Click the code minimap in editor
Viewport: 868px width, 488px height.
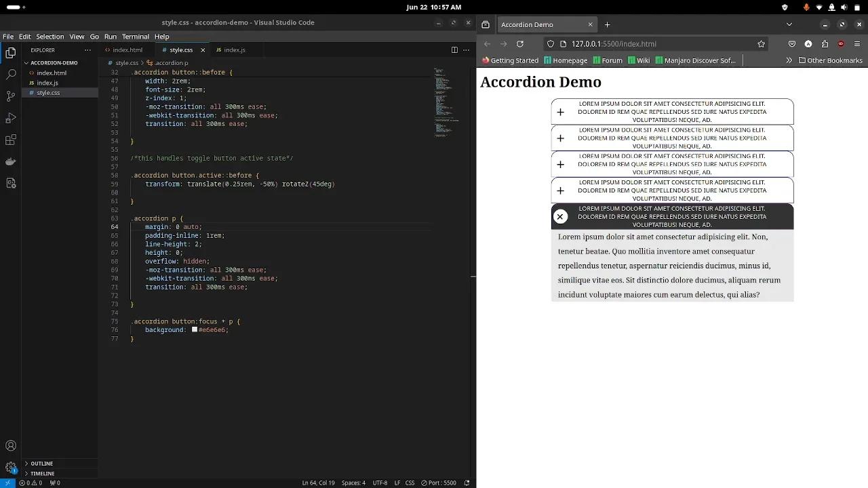tap(448, 102)
